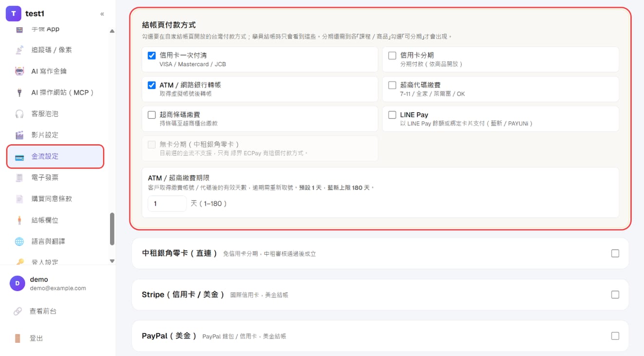The width and height of the screenshot is (644, 356).
Task: Click 結帳頁付款方式 heading
Action: 169,25
